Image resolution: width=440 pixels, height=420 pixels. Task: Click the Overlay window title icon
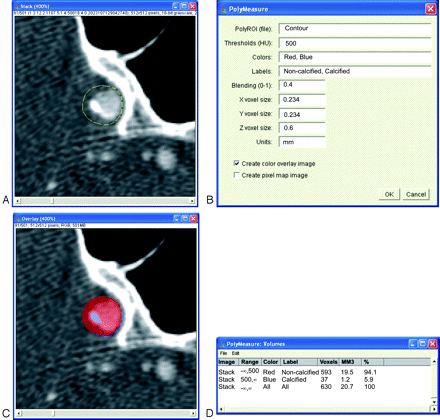(18, 219)
